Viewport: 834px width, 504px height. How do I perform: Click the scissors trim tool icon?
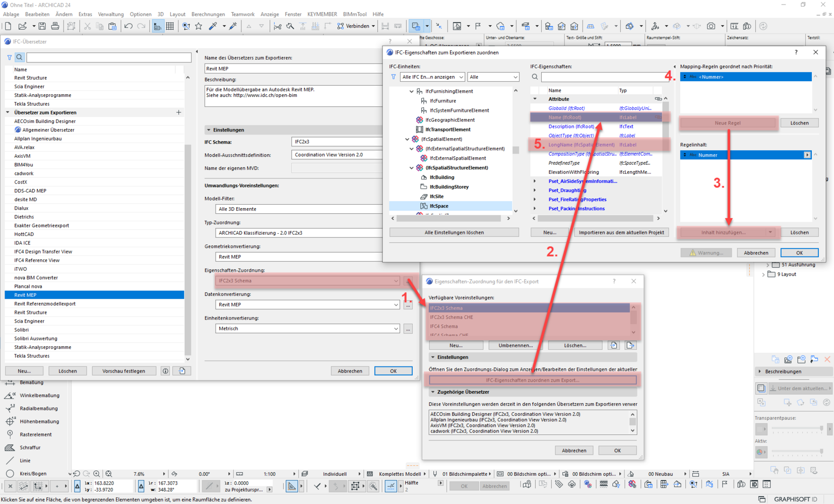277,26
